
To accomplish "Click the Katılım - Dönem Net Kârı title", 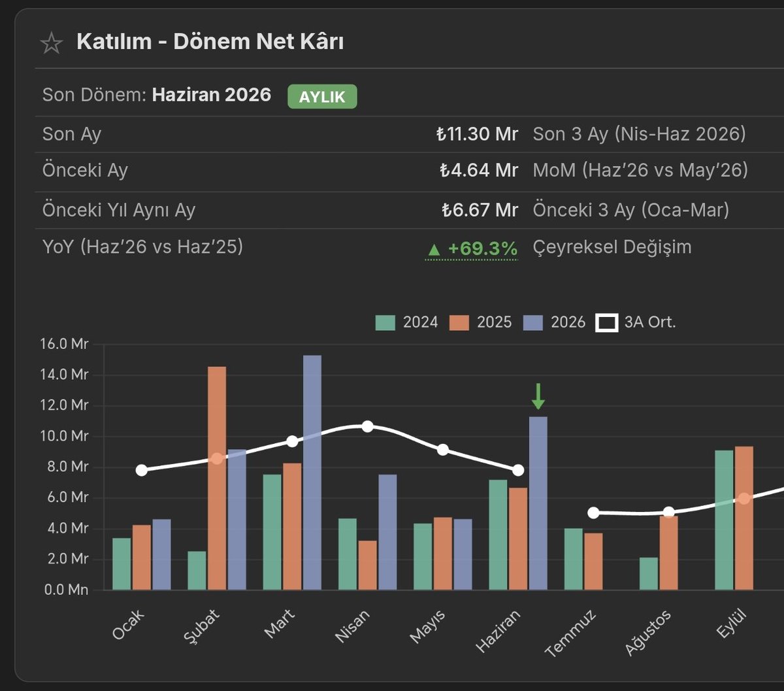I will pos(210,42).
